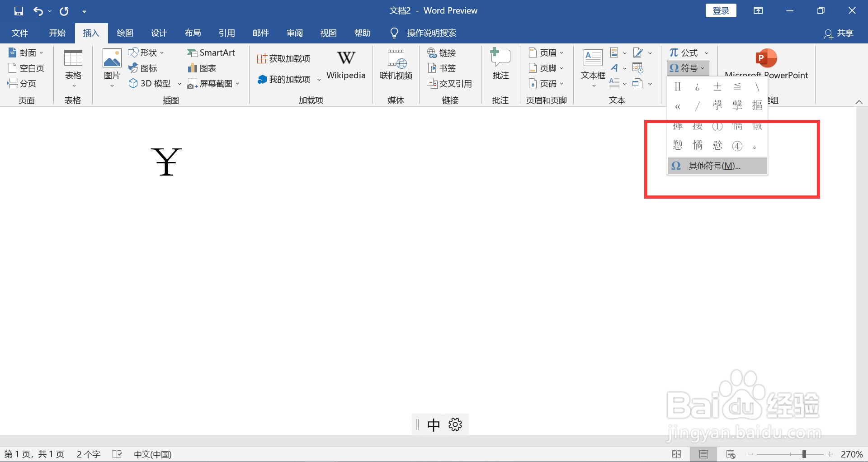This screenshot has width=868, height=462.
Task: Switch to the 布局 Layout tab
Action: (x=193, y=33)
